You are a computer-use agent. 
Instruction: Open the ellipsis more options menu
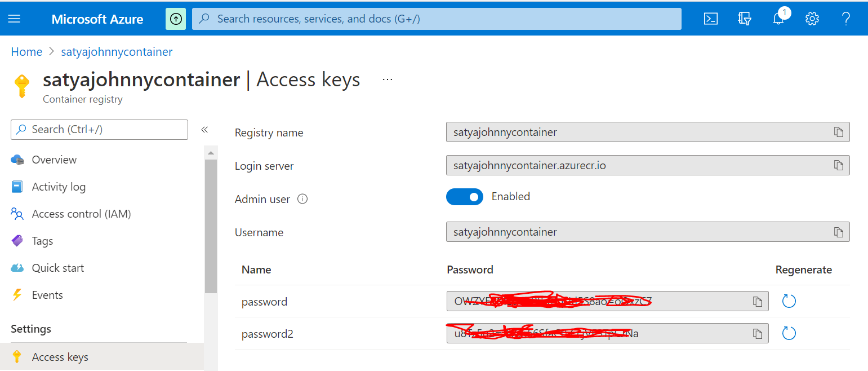pos(388,79)
